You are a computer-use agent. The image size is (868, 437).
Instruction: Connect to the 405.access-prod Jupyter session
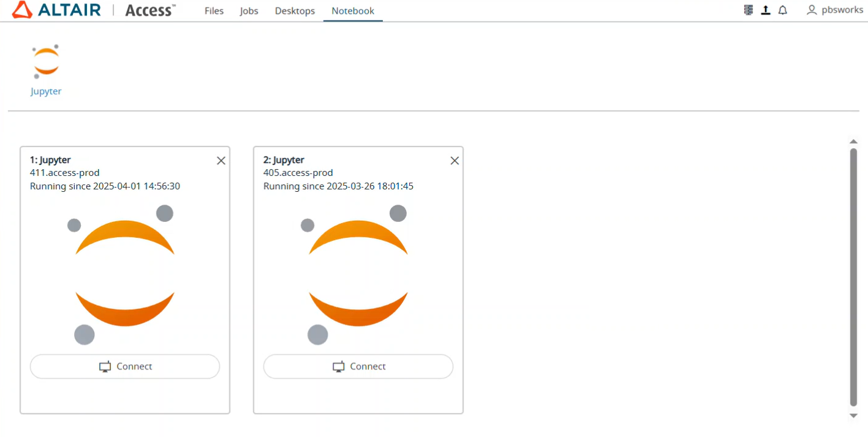pyautogui.click(x=358, y=367)
